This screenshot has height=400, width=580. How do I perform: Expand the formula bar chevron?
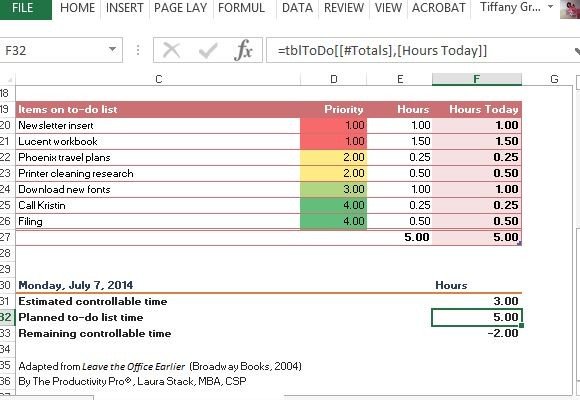click(x=577, y=51)
